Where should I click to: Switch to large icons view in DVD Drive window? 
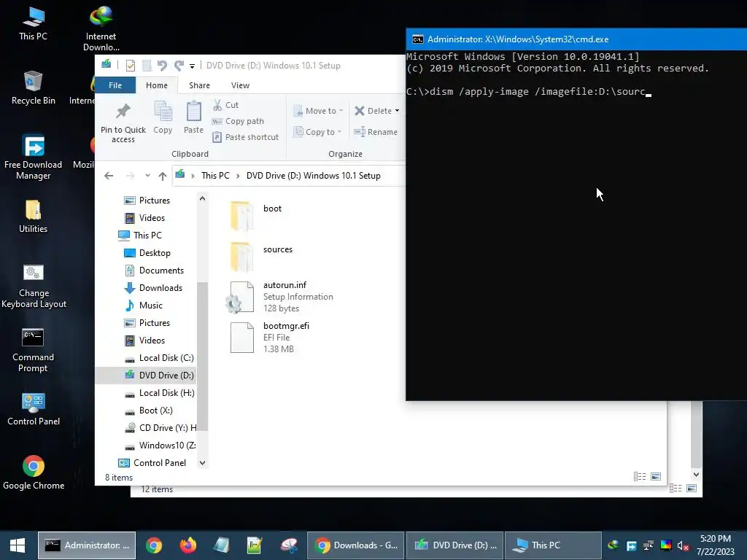point(656,476)
